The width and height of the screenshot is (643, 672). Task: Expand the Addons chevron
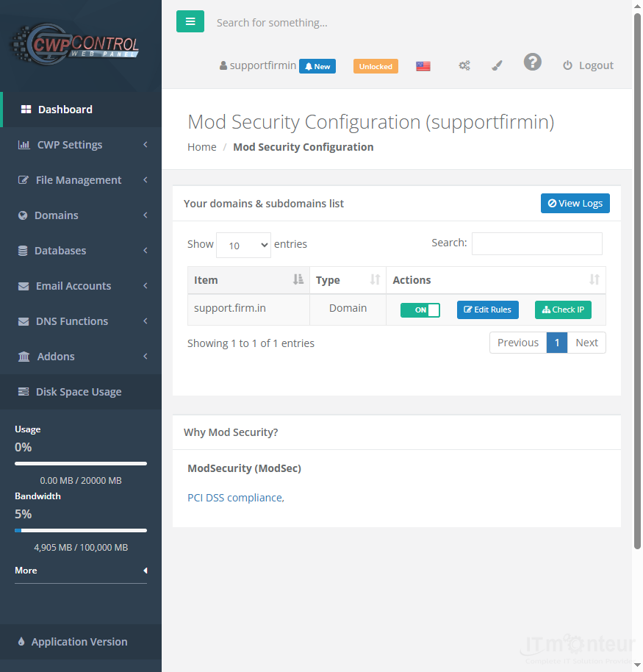point(146,356)
